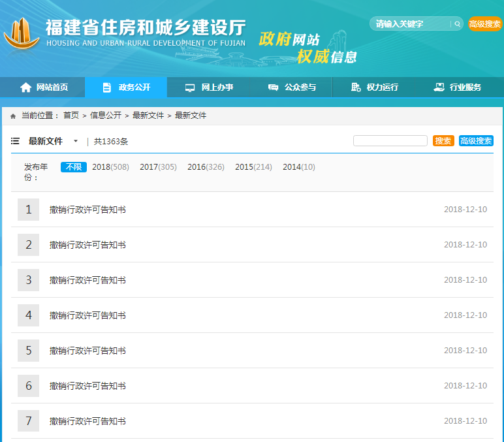Filter by year 2014(10)
This screenshot has width=504, height=442.
(299, 167)
